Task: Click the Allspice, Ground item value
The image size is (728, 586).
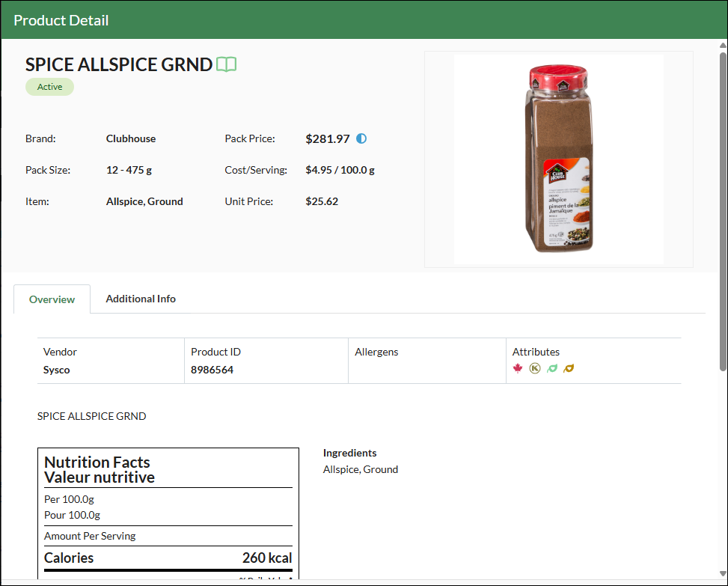Action: [x=144, y=201]
